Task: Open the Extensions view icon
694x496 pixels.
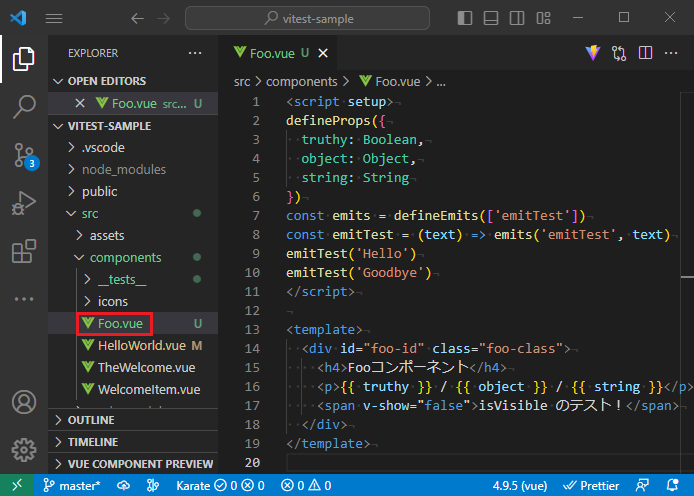Action: pos(23,251)
